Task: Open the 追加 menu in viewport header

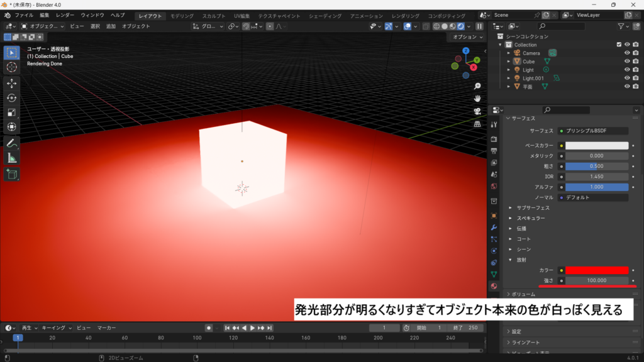Action: click(x=111, y=26)
